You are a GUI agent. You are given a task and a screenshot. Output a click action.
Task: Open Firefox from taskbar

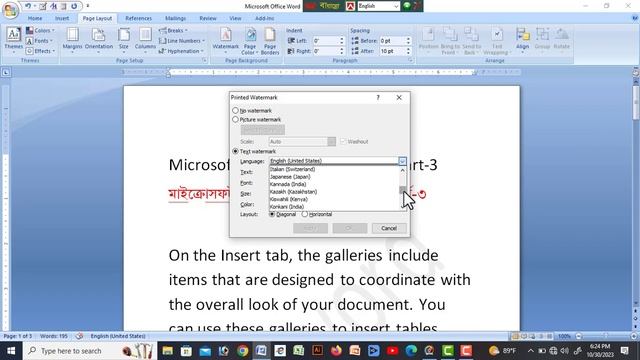(336, 351)
